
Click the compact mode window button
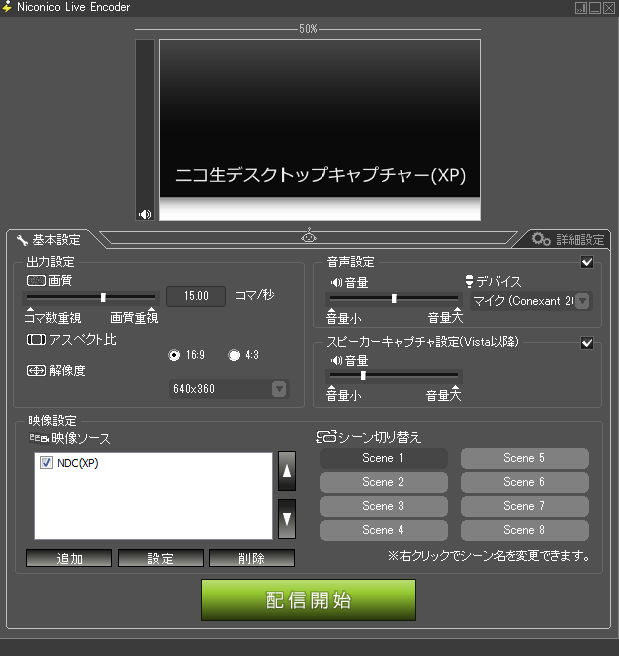581,8
